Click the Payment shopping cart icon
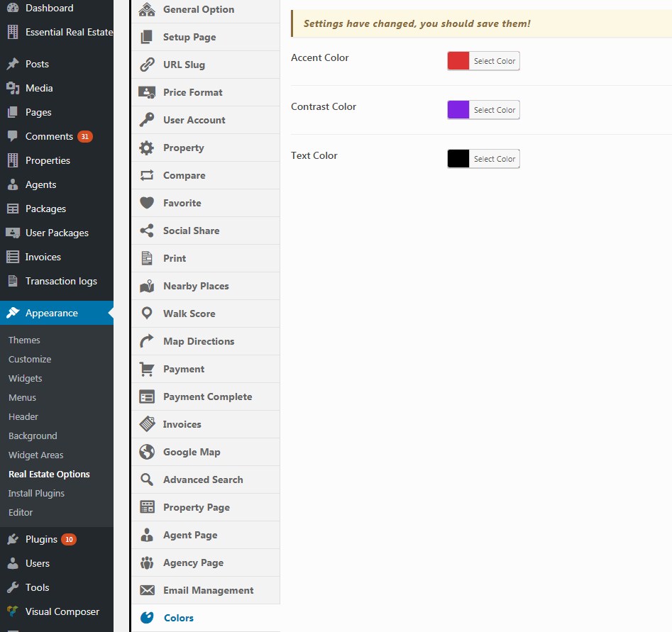Image resolution: width=672 pixels, height=632 pixels. point(147,369)
